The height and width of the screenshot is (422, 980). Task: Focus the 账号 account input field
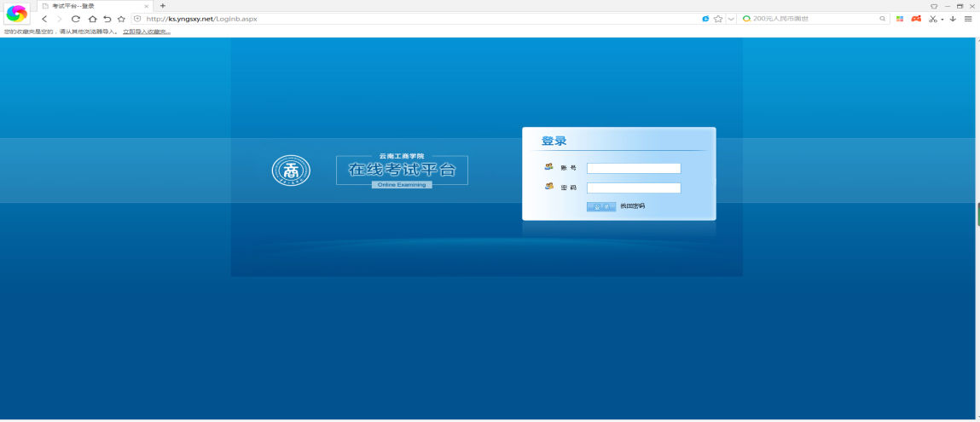tap(634, 168)
